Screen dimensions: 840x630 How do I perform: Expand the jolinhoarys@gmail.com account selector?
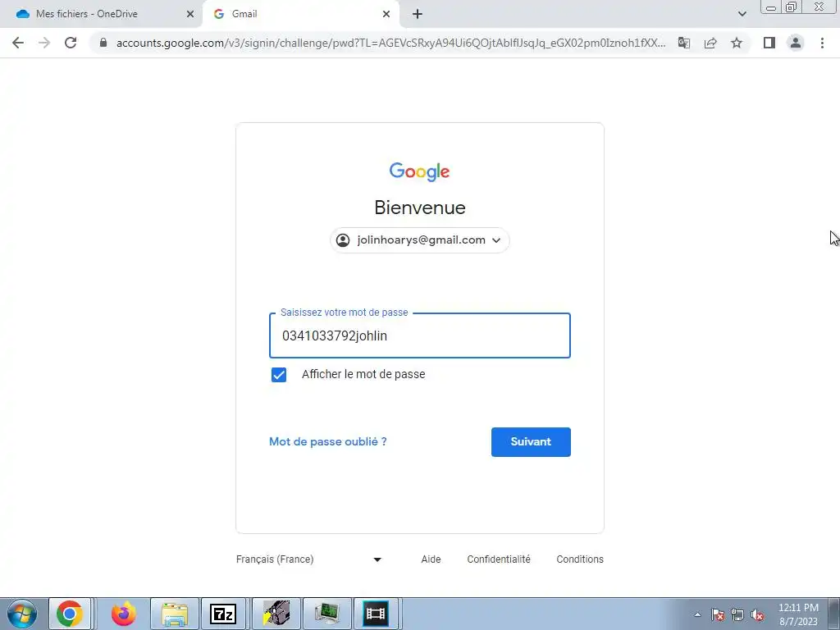(x=419, y=240)
